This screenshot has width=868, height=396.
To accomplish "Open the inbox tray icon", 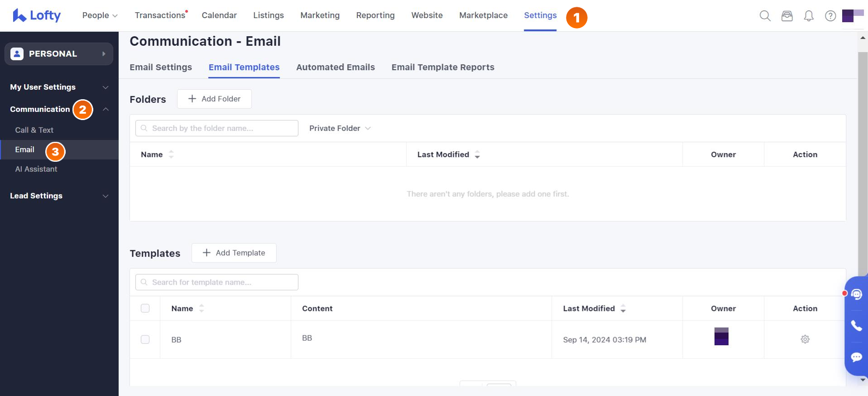I will 787,16.
